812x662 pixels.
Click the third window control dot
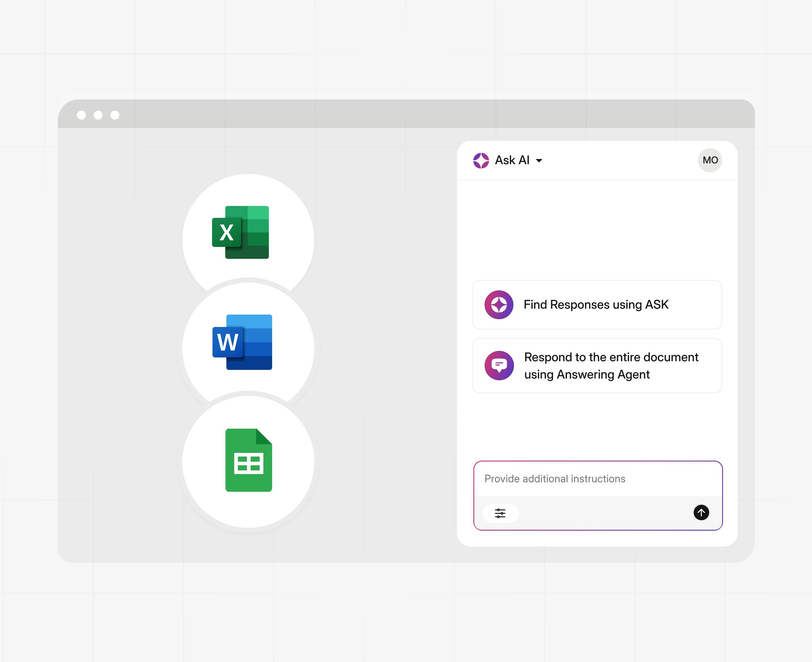click(x=115, y=115)
